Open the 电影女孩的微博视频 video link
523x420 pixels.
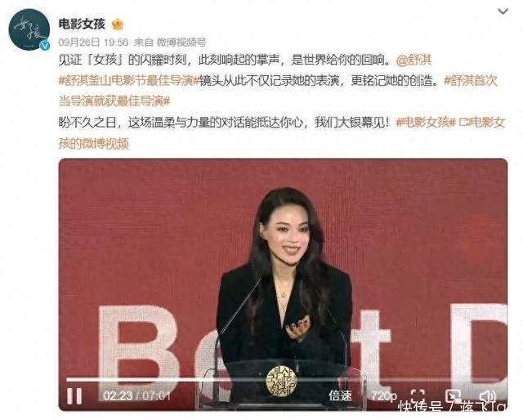(x=282, y=133)
